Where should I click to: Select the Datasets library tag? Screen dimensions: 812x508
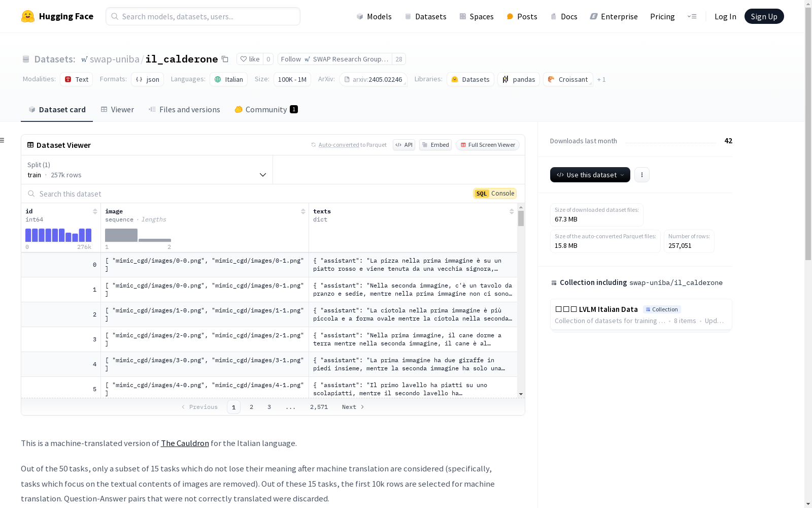[x=470, y=79]
